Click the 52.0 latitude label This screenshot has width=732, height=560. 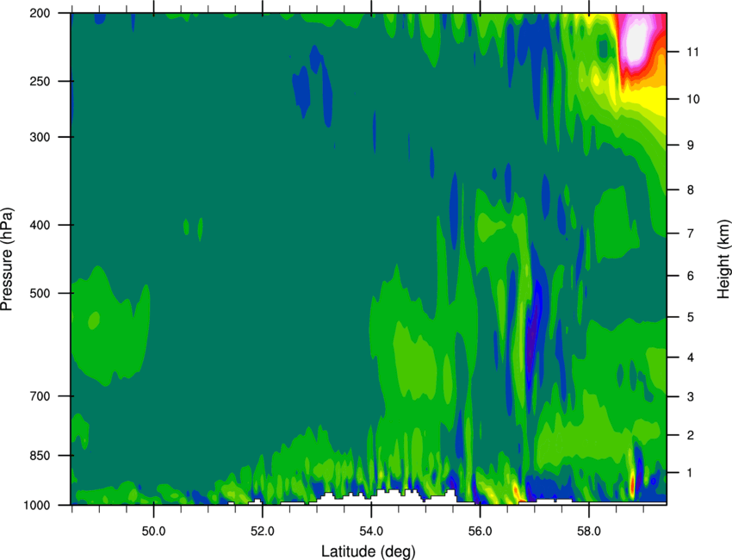click(x=263, y=532)
